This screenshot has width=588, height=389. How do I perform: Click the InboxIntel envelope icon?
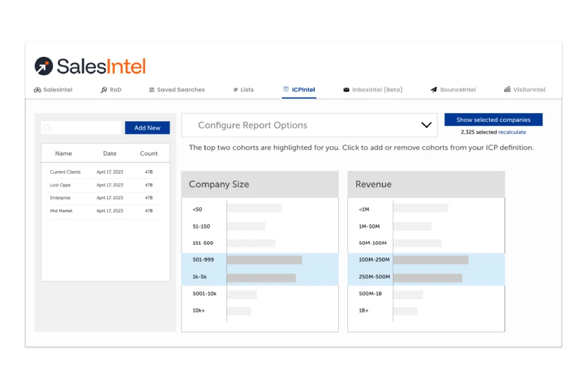click(x=346, y=90)
